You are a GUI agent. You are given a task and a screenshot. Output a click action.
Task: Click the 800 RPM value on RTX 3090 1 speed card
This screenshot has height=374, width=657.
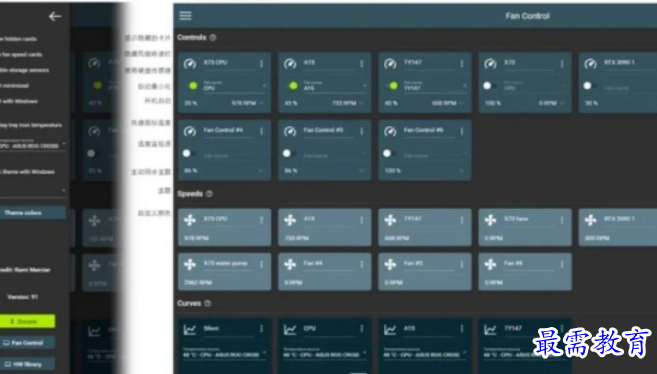point(597,238)
